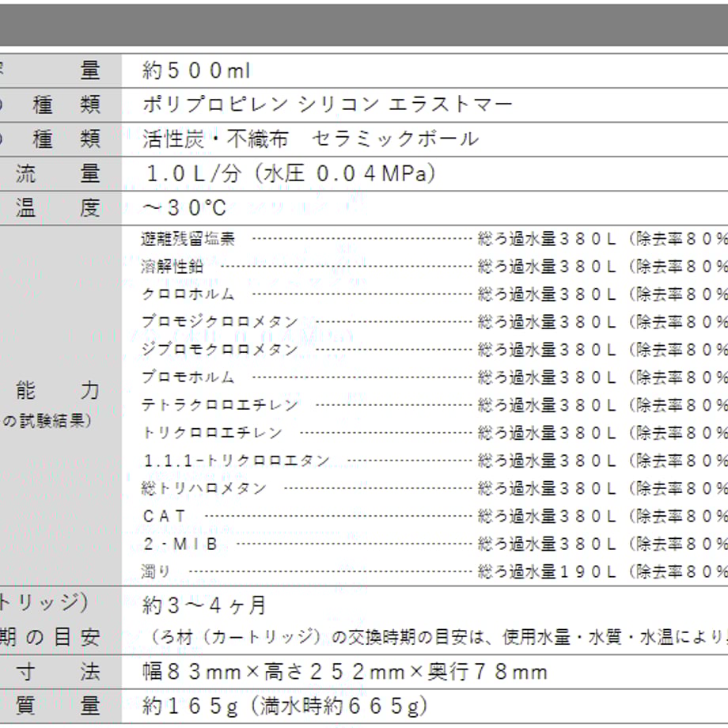Click the 遊離残留塩素 row label
Image resolution: width=728 pixels, height=728 pixels.
(x=188, y=239)
